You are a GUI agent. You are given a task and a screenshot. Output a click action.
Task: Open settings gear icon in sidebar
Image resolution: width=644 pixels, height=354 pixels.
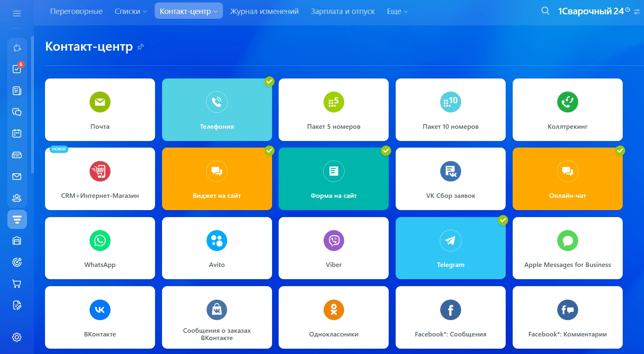click(x=17, y=337)
